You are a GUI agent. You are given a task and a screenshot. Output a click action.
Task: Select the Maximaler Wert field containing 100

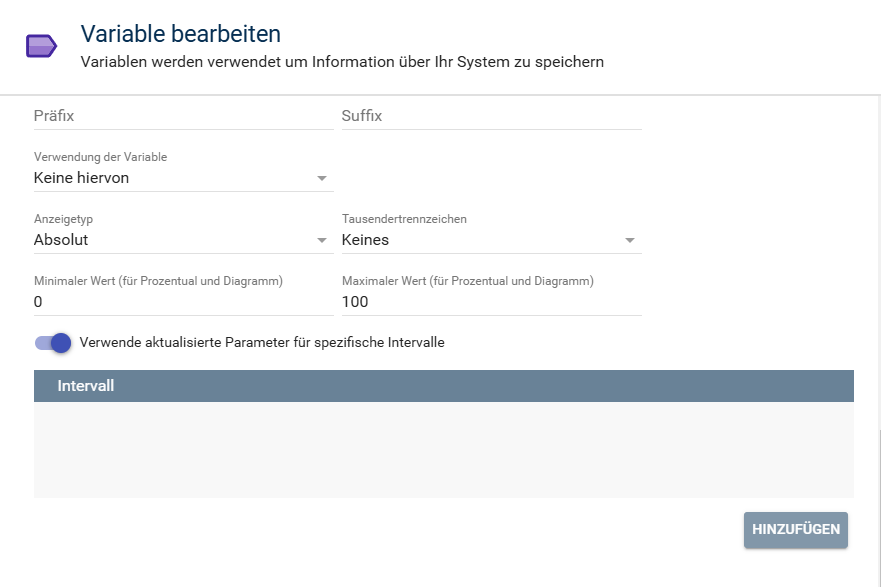(x=491, y=302)
